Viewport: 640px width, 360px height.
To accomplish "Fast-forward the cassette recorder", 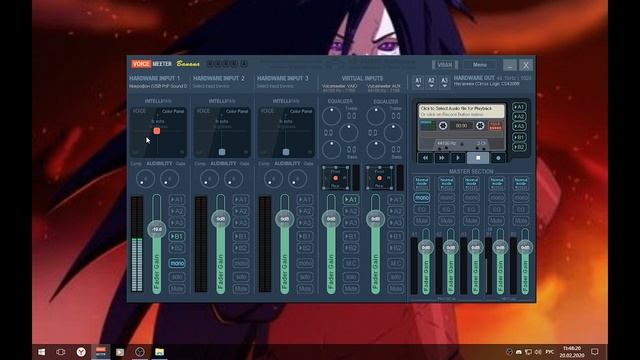I will pyautogui.click(x=442, y=158).
